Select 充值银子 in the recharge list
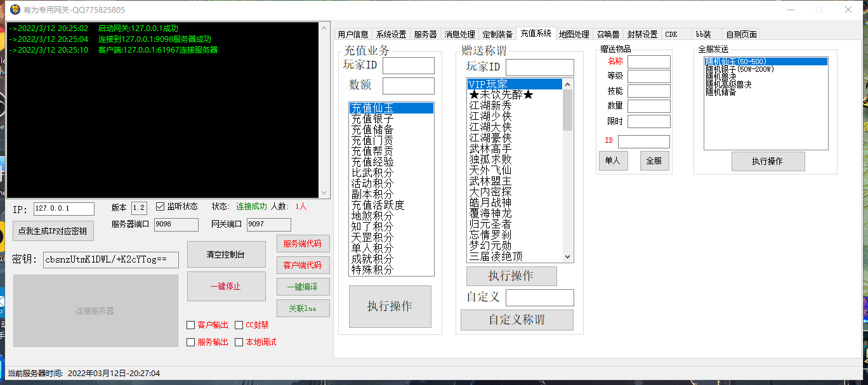This screenshot has width=868, height=385. (x=372, y=119)
